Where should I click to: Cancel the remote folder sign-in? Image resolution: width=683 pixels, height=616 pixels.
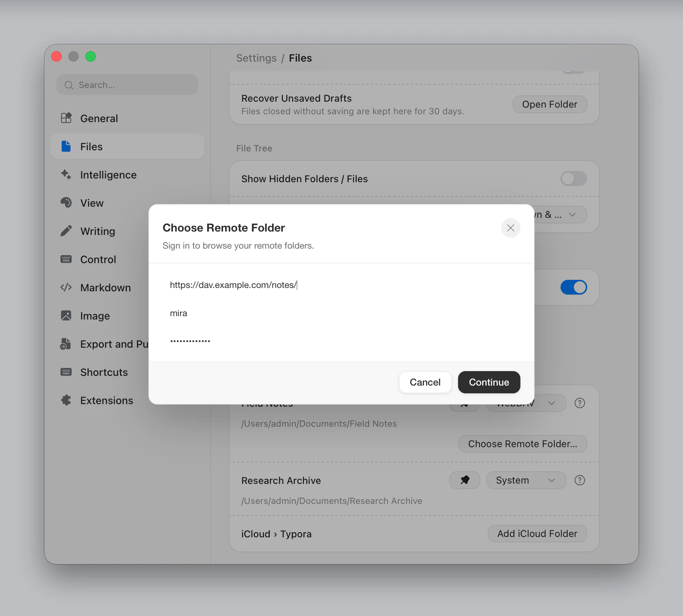click(x=425, y=382)
